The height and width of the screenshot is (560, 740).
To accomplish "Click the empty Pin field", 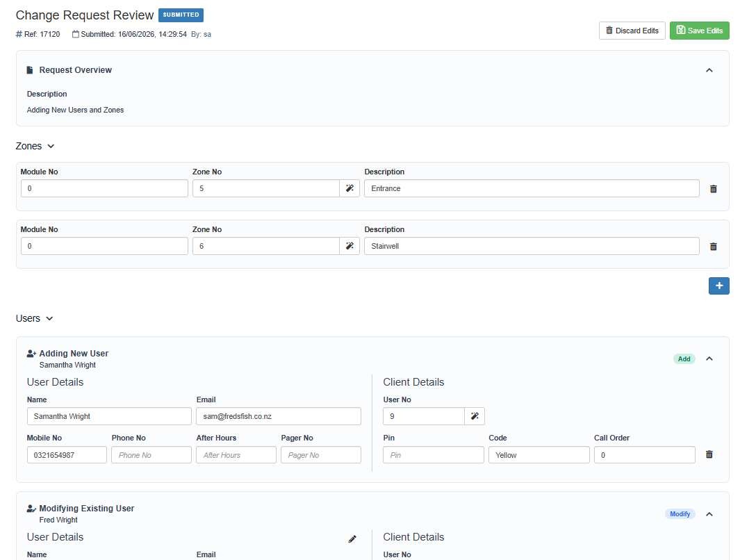I will click(x=434, y=455).
